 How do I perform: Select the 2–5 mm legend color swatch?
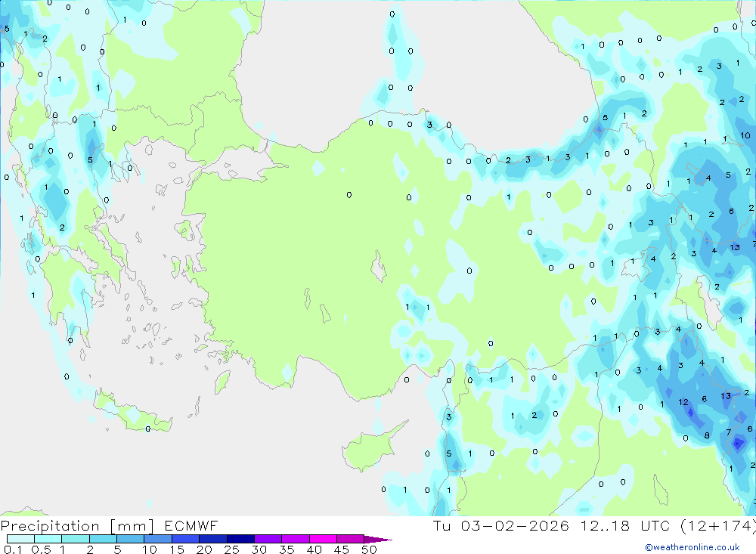103,539
